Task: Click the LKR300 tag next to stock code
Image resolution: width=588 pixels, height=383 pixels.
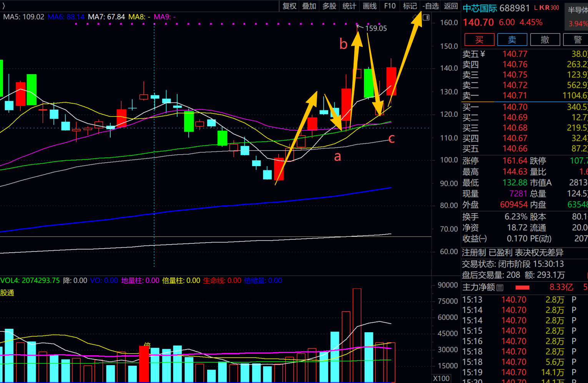Action: 546,8
